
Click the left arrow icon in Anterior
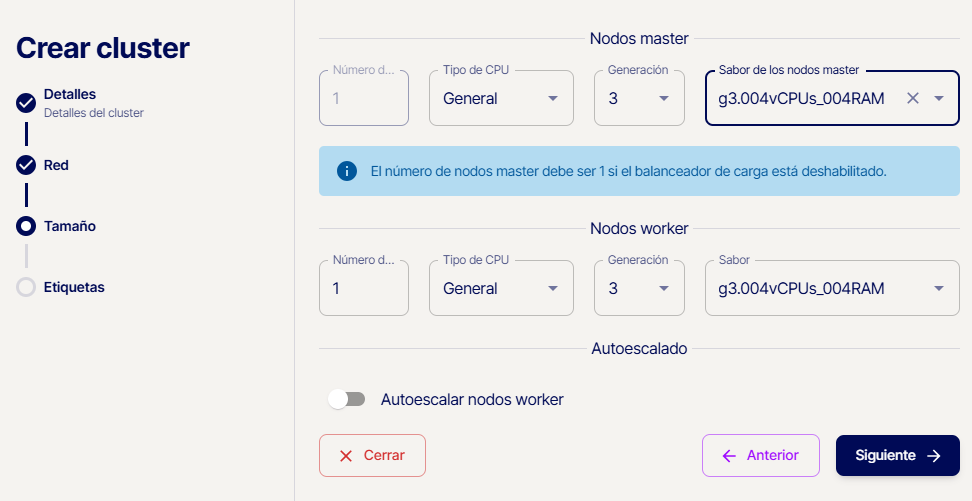tap(729, 456)
